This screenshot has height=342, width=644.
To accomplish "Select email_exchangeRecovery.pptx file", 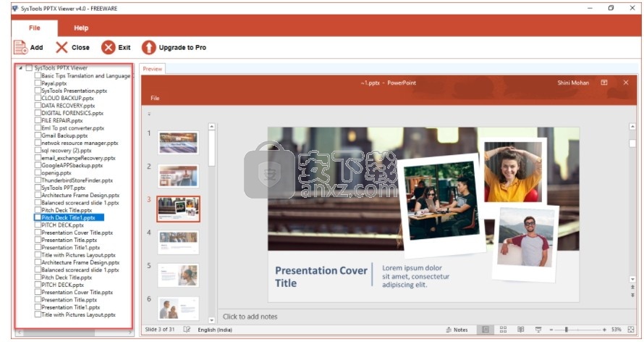I will [x=78, y=158].
